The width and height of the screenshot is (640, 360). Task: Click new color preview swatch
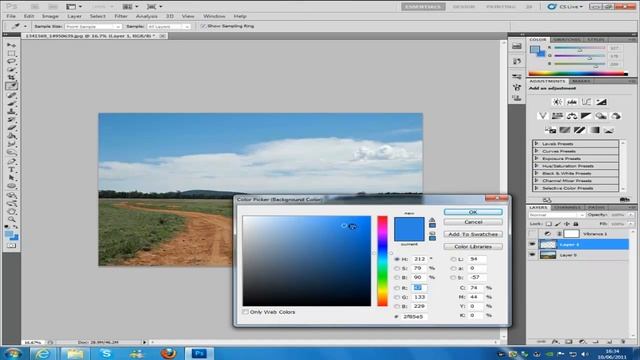coord(409,223)
